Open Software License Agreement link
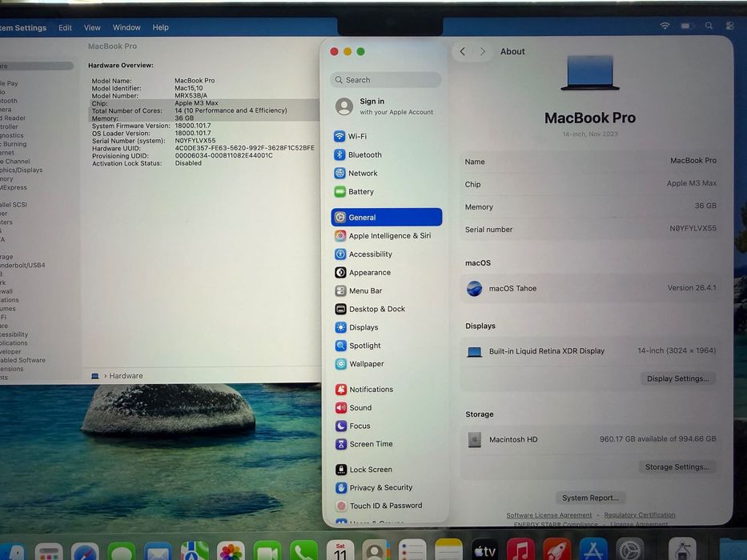747x560 pixels. coord(548,515)
